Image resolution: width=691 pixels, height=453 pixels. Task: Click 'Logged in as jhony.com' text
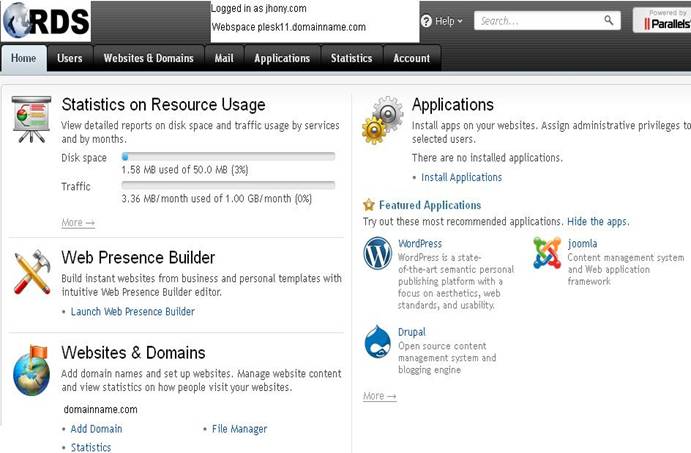(259, 8)
